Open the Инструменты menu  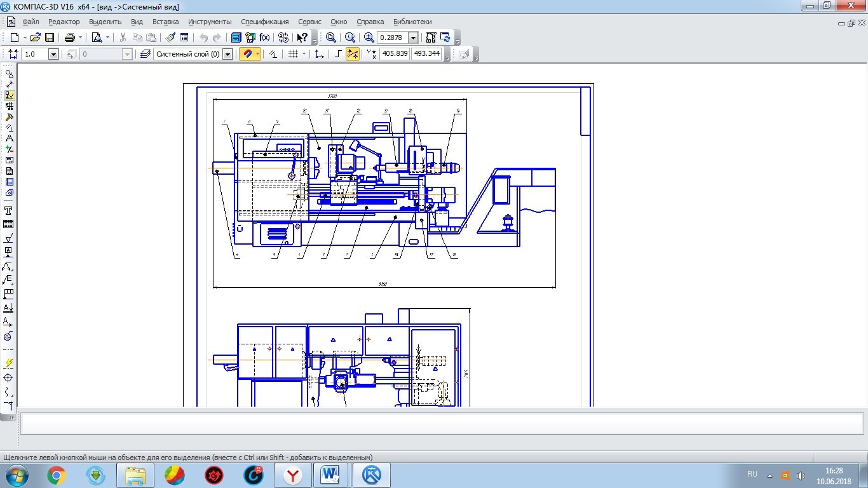click(x=210, y=22)
